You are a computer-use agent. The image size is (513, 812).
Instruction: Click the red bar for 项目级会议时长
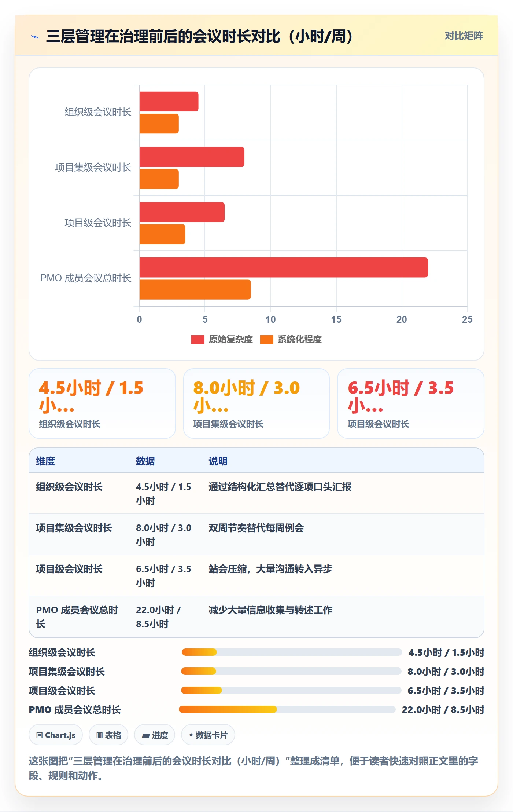(182, 212)
